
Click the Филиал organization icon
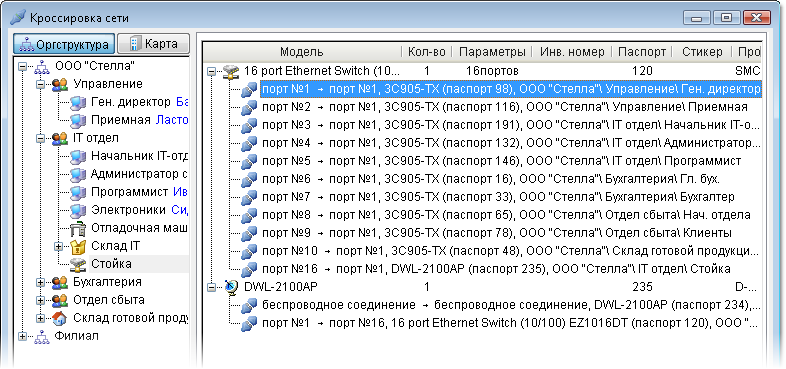(41, 336)
